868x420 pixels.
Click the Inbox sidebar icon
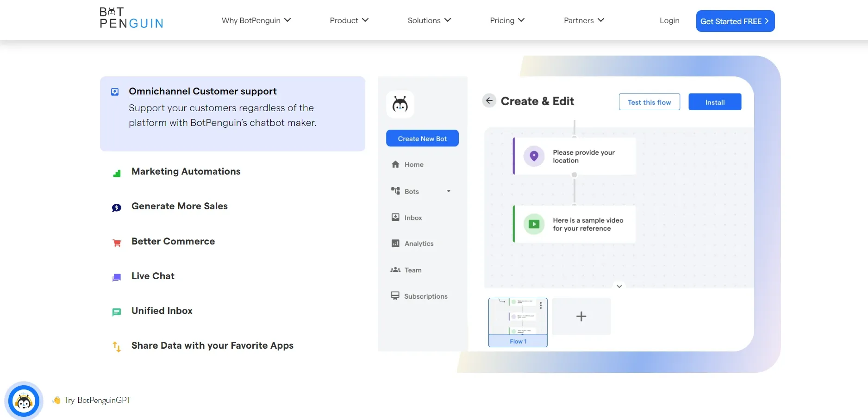[x=395, y=217]
